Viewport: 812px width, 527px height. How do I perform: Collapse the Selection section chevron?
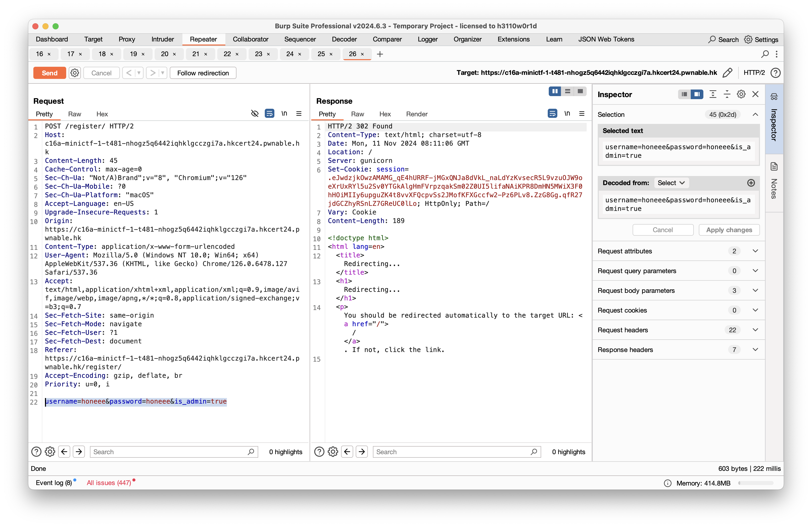point(755,114)
